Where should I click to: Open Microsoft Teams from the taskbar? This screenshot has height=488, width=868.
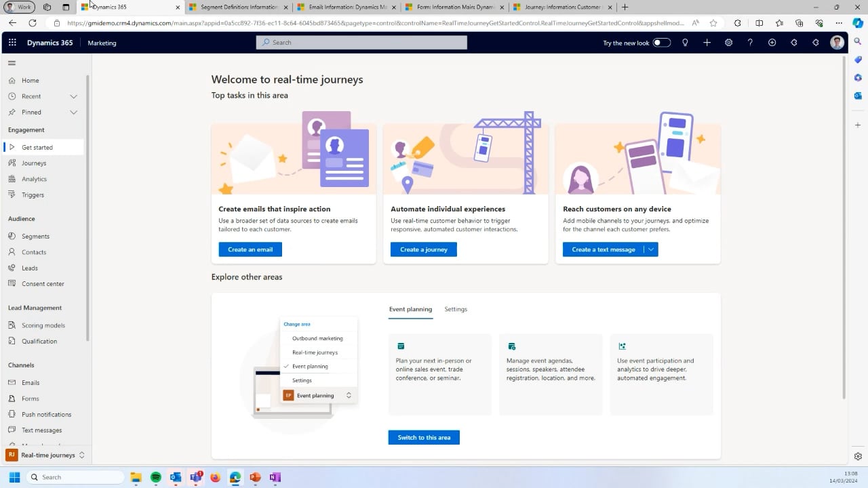click(x=195, y=477)
